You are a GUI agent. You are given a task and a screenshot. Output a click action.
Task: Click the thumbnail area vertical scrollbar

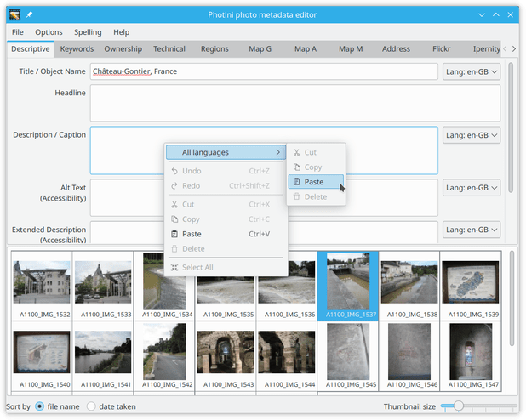pos(512,298)
